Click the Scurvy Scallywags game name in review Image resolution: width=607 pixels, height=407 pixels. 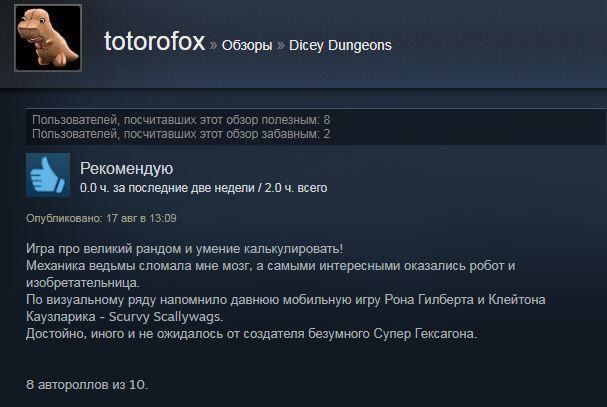[166, 317]
